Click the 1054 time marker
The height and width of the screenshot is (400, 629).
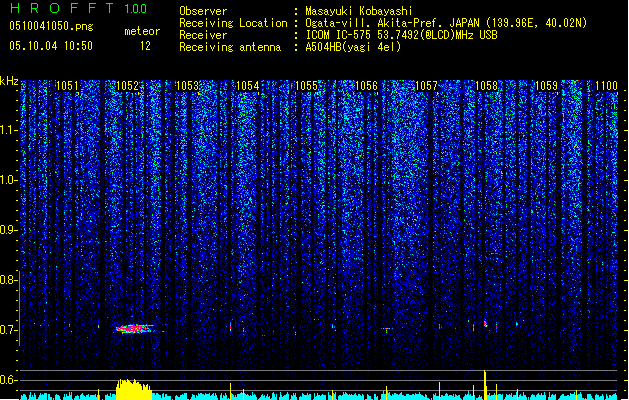click(x=248, y=86)
